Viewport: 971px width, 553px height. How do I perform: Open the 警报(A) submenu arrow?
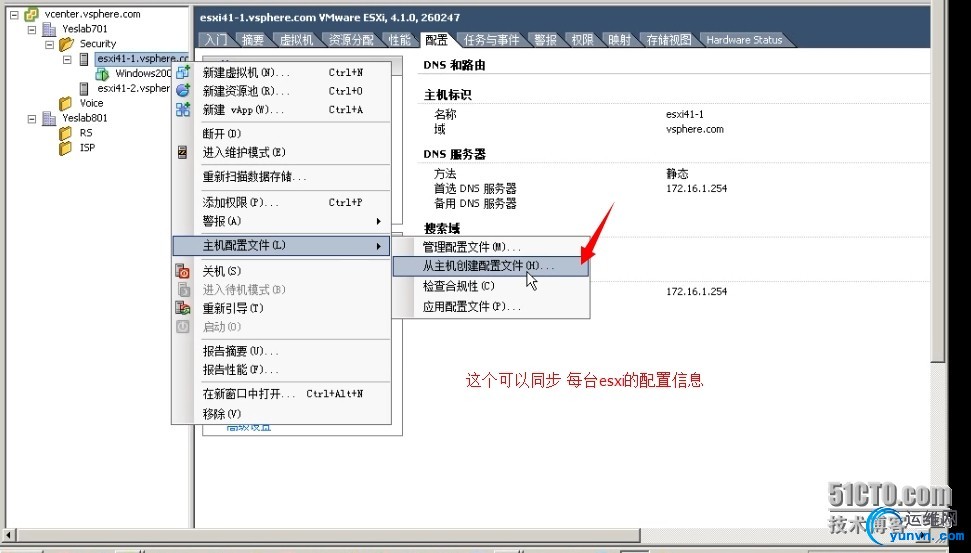coord(378,221)
